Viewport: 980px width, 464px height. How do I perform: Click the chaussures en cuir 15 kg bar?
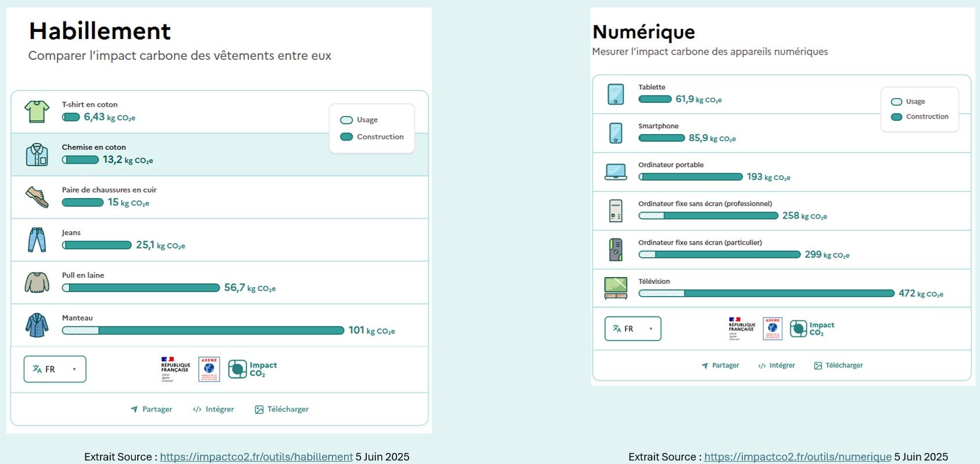[x=83, y=203]
